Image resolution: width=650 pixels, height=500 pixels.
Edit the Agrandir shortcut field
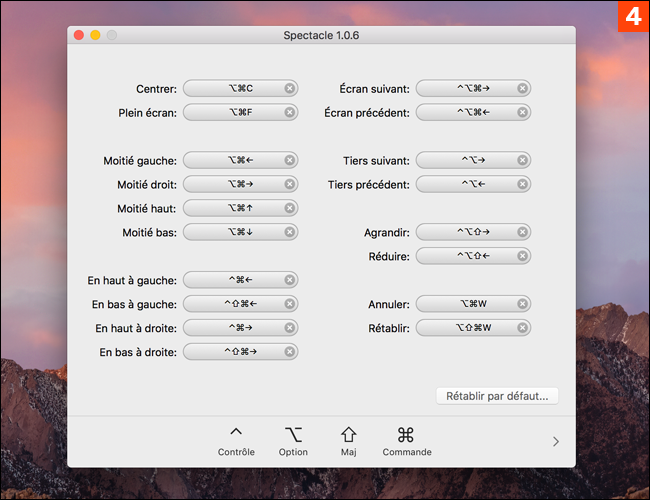coord(473,232)
